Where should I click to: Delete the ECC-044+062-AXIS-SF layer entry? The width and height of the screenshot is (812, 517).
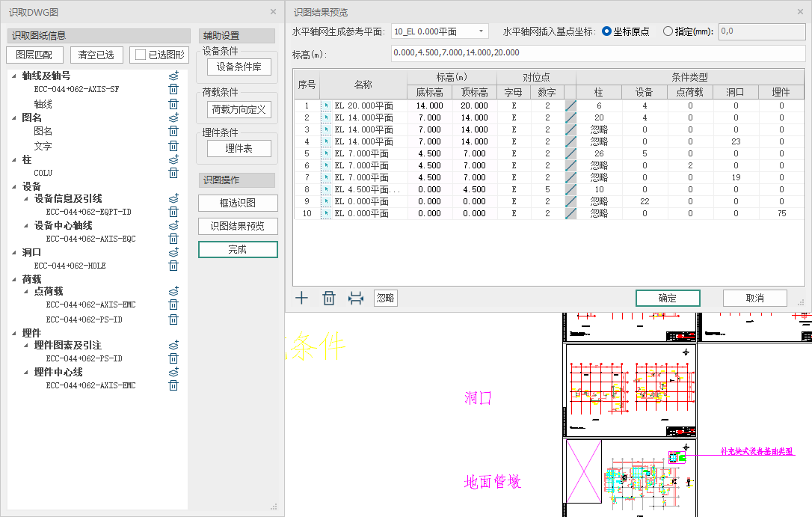(x=173, y=89)
